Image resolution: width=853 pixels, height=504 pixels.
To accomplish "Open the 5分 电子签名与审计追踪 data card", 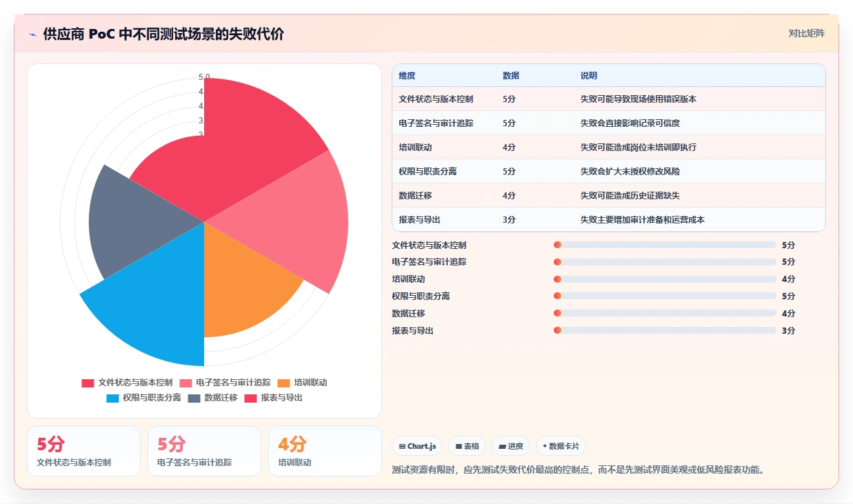I will [204, 451].
